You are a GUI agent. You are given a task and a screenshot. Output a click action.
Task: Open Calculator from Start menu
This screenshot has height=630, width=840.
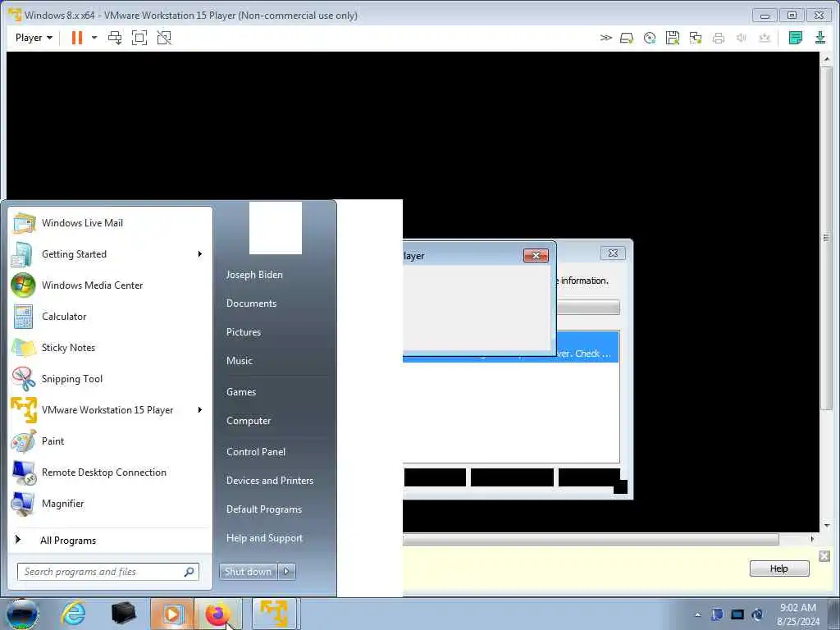point(111,316)
